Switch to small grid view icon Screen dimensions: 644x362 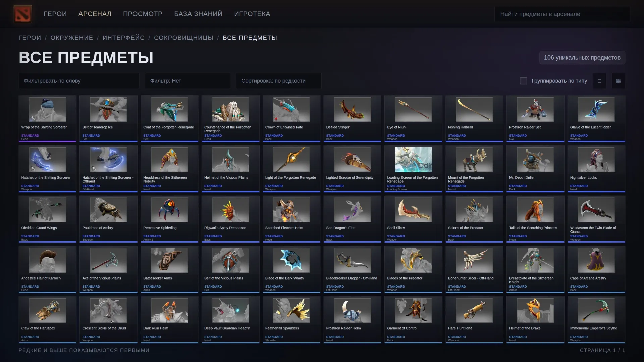click(619, 81)
